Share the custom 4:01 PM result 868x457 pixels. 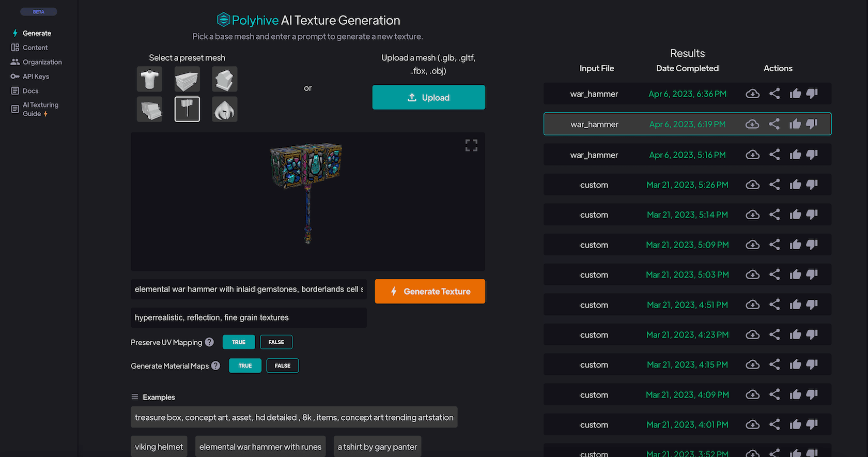pos(774,424)
